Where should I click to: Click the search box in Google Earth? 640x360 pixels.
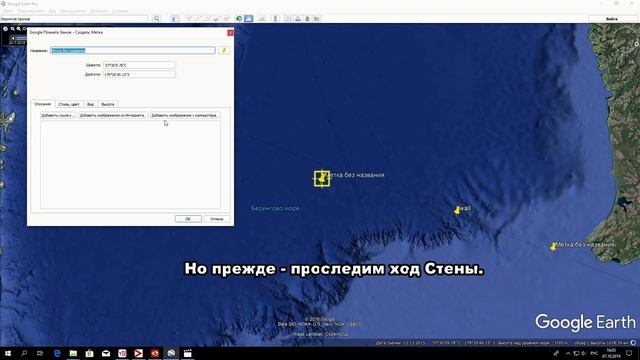pos(74,19)
